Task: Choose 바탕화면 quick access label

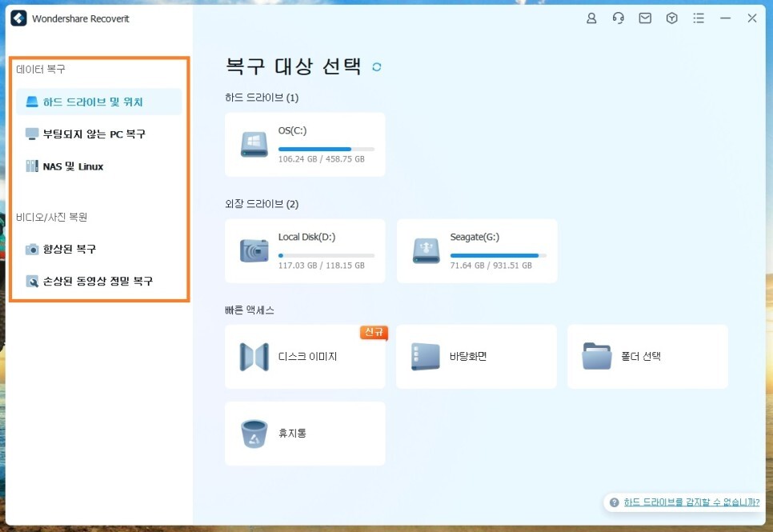Action: 468,356
